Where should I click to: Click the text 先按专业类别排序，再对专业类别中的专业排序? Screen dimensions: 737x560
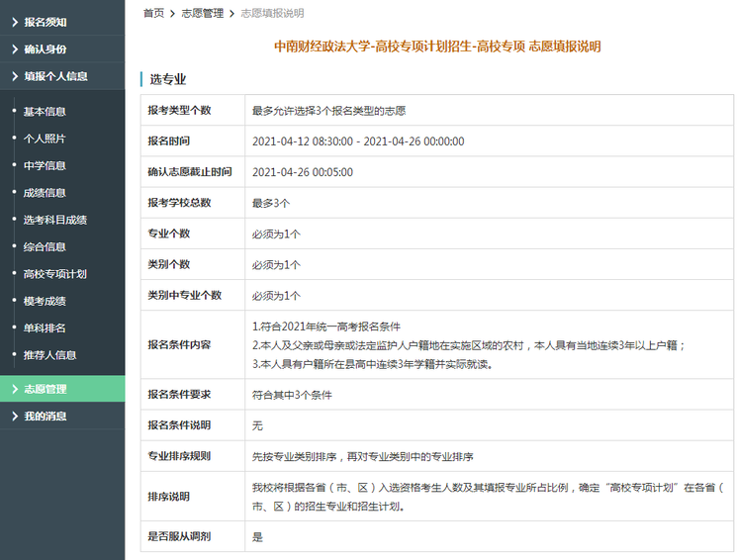pyautogui.click(x=362, y=456)
